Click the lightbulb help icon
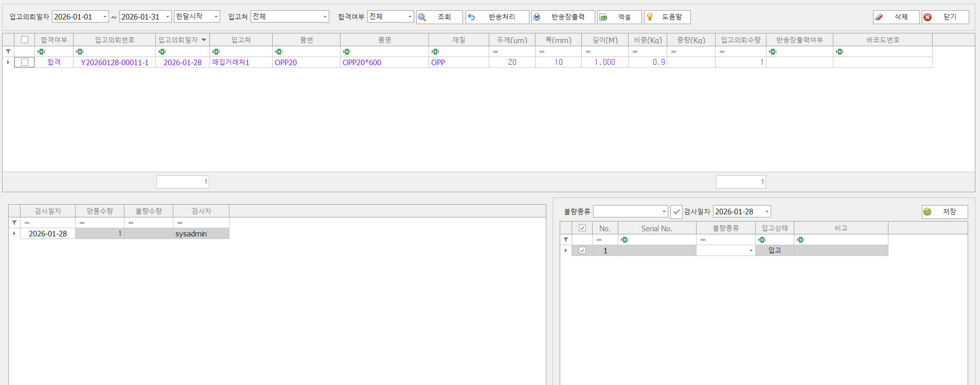980x385 pixels. pyautogui.click(x=650, y=17)
